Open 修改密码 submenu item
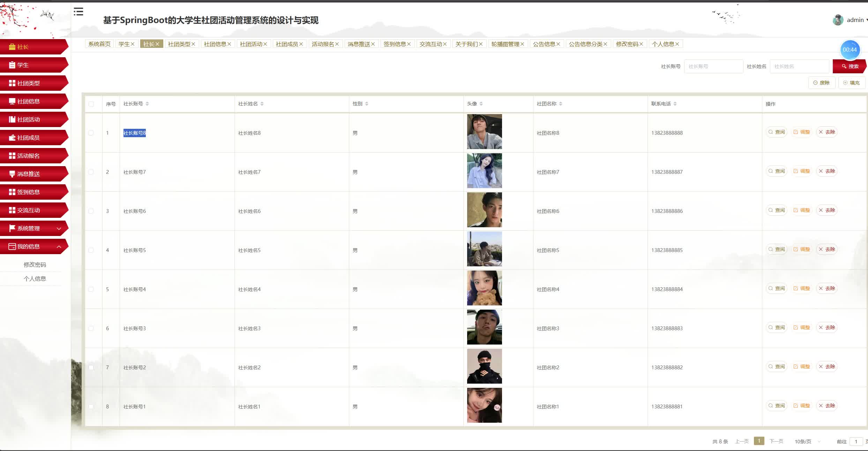Screen dimensions: 868x451 click(x=35, y=265)
